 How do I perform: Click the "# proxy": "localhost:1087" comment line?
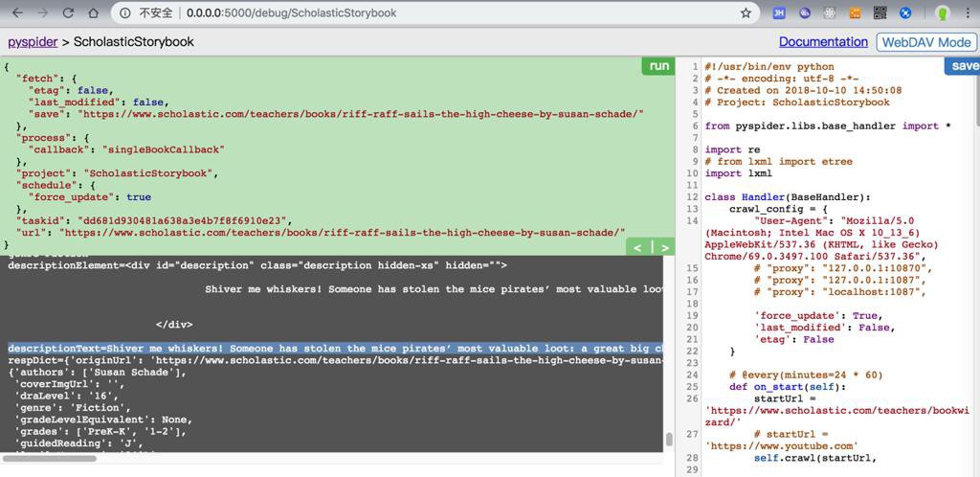click(839, 291)
